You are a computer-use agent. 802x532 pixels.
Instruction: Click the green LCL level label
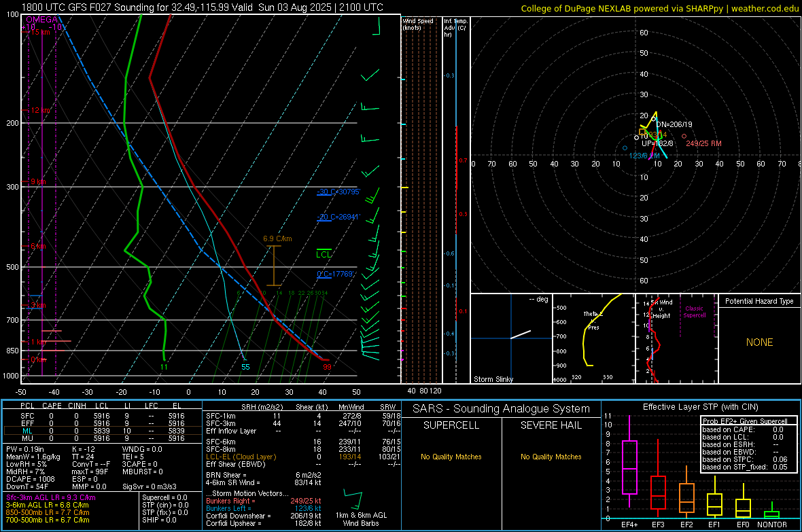[x=324, y=254]
